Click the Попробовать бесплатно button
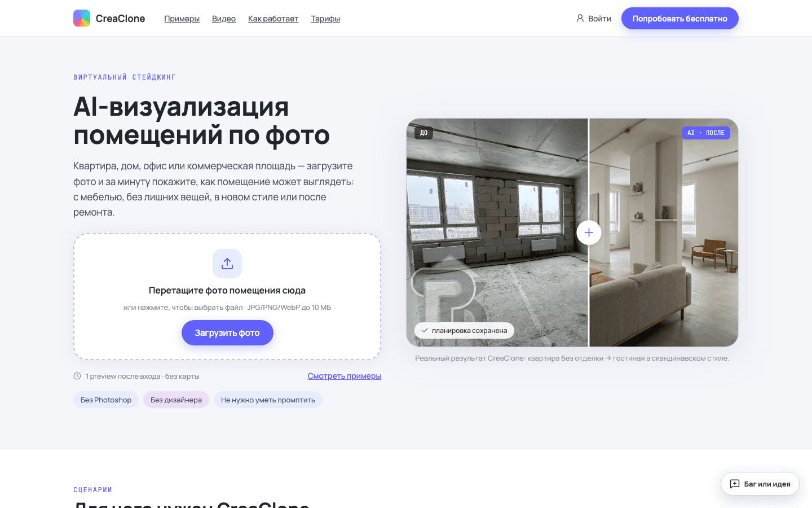This screenshot has width=812, height=508. point(679,19)
